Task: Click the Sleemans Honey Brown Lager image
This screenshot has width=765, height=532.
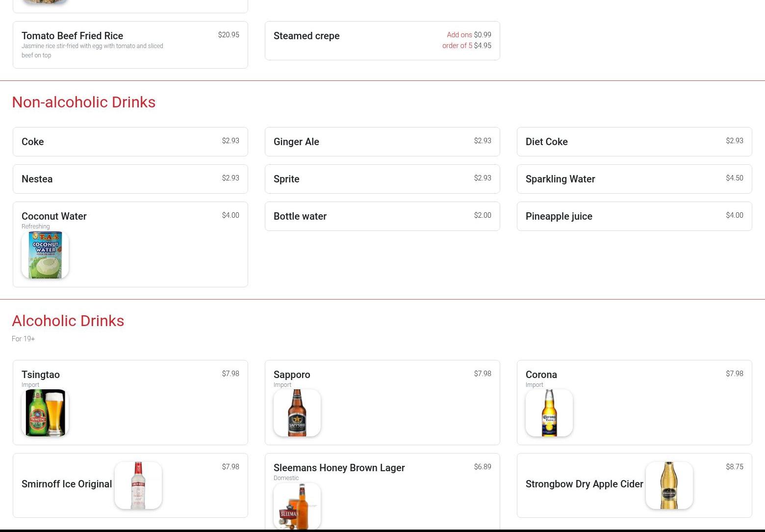Action: pyautogui.click(x=297, y=506)
